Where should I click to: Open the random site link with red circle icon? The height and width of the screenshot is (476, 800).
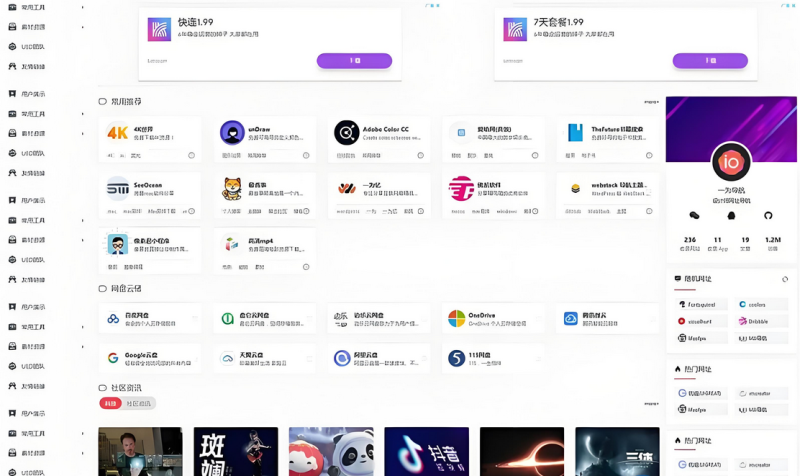[701, 321]
